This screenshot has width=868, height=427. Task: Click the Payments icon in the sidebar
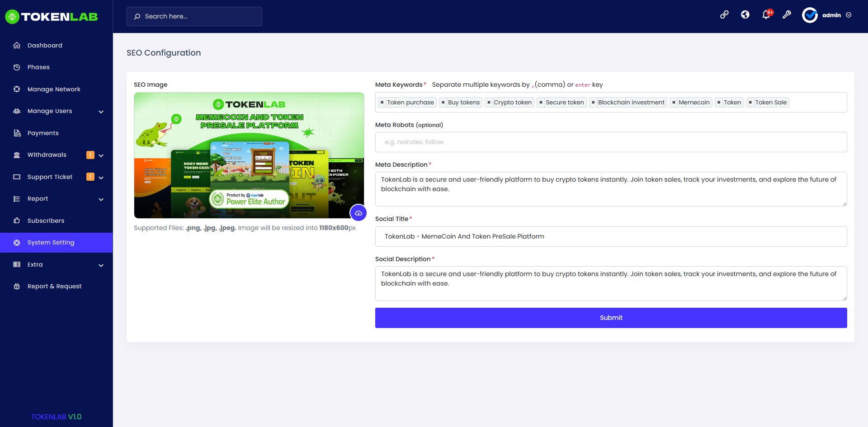tap(17, 133)
